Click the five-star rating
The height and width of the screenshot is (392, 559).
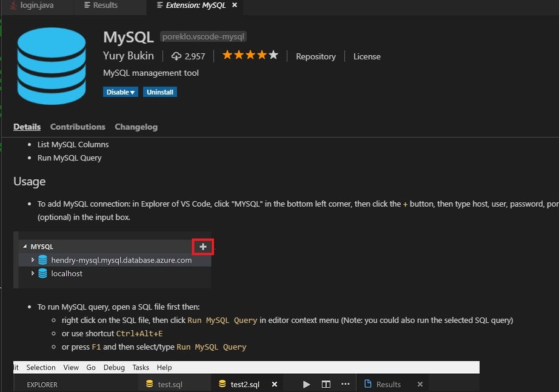point(250,55)
